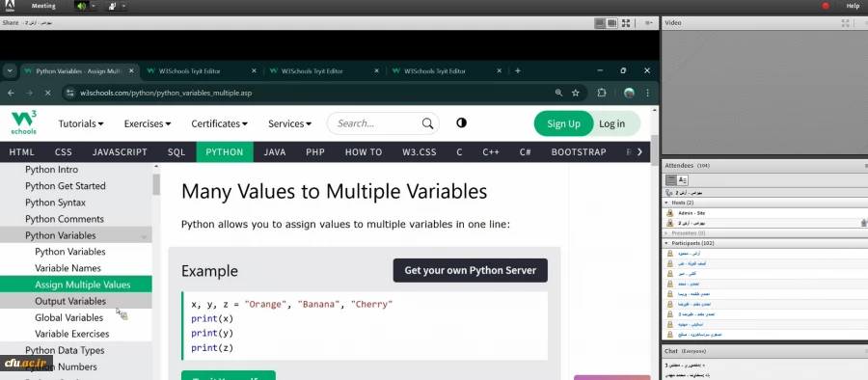Click the Log in button

pos(611,123)
